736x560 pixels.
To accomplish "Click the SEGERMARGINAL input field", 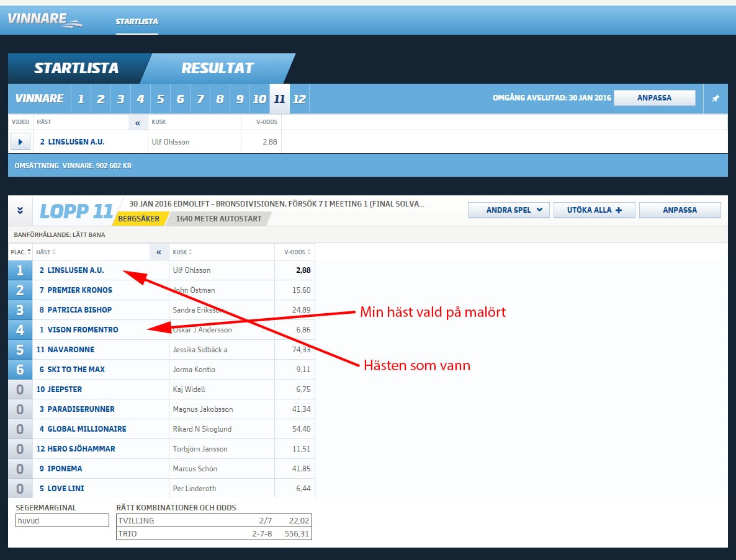I will [61, 520].
